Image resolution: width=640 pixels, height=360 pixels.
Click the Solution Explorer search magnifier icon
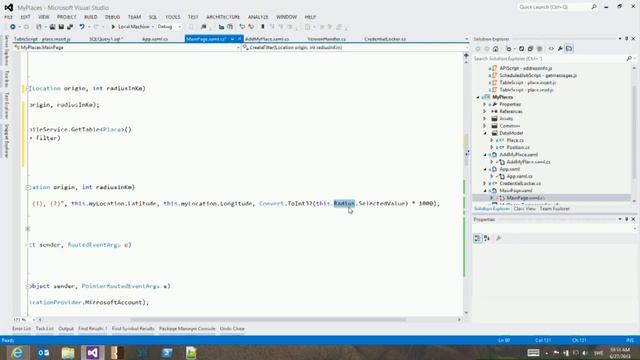[x=629, y=59]
